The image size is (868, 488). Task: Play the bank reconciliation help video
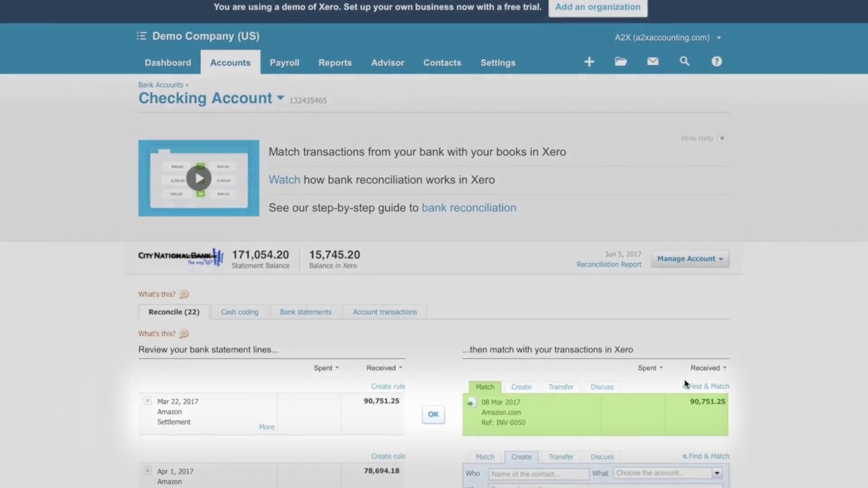[x=199, y=178]
